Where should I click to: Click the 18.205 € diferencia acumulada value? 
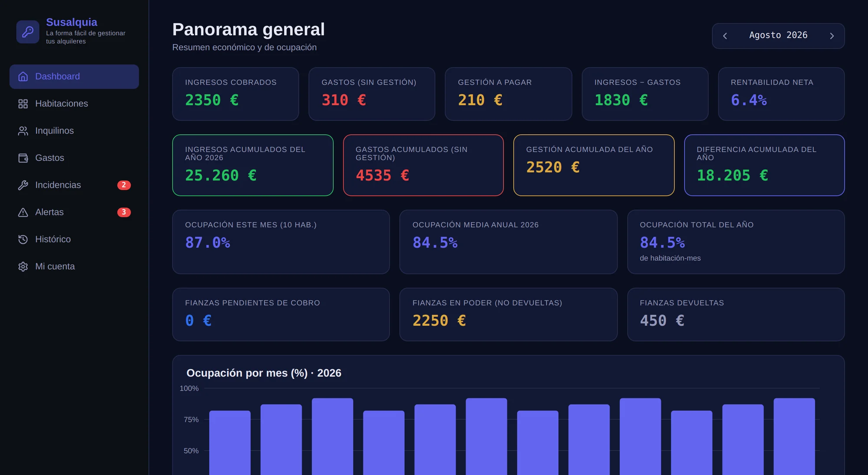(x=732, y=175)
